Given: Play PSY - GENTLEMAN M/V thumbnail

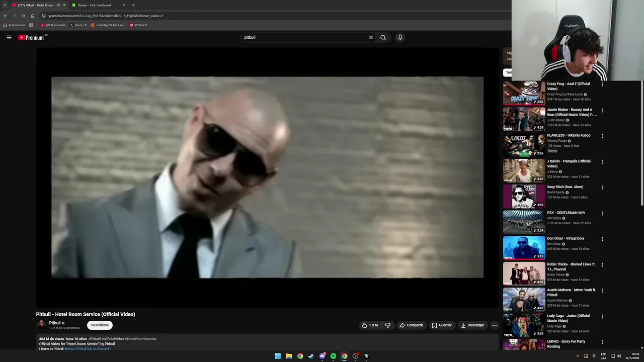Looking at the screenshot, I should [524, 222].
